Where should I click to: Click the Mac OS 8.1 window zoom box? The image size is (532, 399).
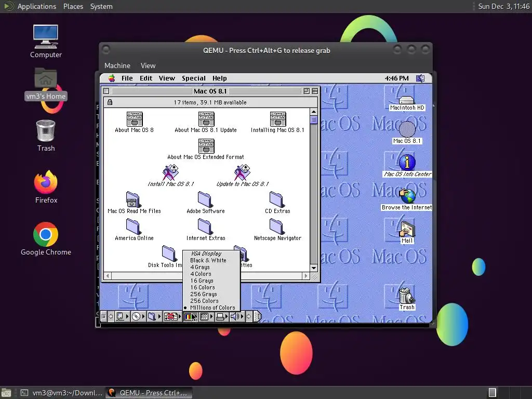click(307, 91)
